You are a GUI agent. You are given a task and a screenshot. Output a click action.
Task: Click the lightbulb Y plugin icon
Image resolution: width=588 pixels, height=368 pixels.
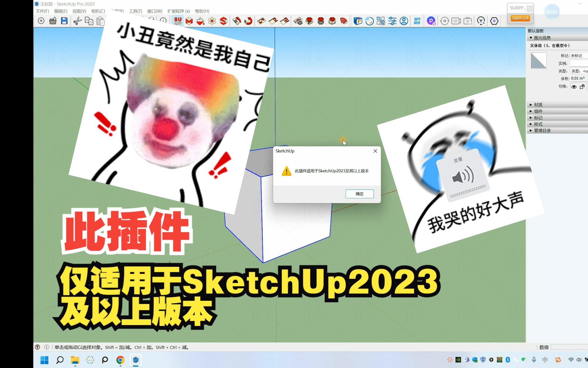pos(481,21)
